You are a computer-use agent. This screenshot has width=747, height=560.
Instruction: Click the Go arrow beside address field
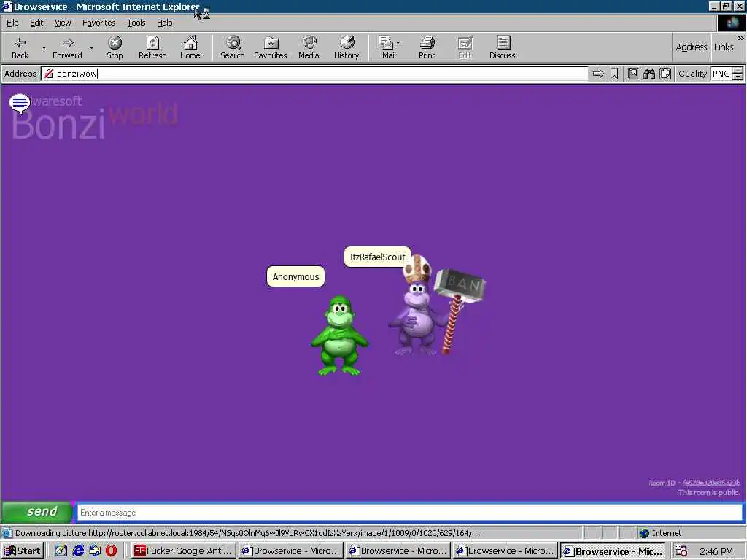[598, 74]
